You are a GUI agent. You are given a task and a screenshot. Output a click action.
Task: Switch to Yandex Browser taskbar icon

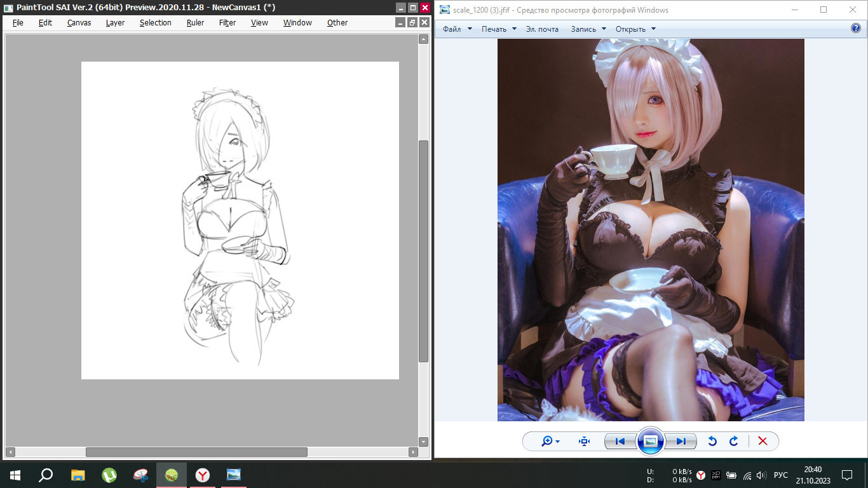[x=203, y=475]
